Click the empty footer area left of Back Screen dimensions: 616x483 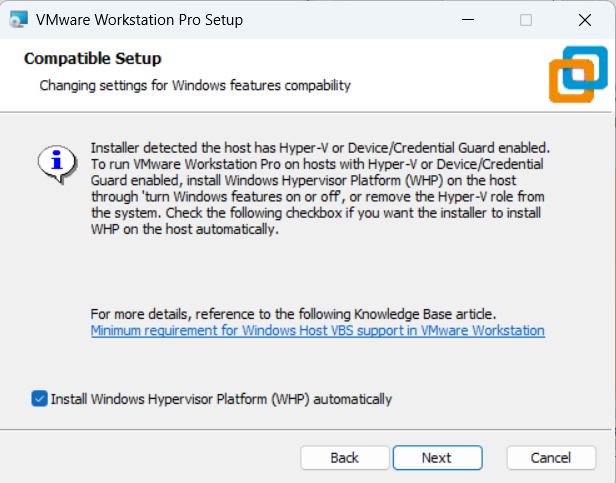point(150,457)
